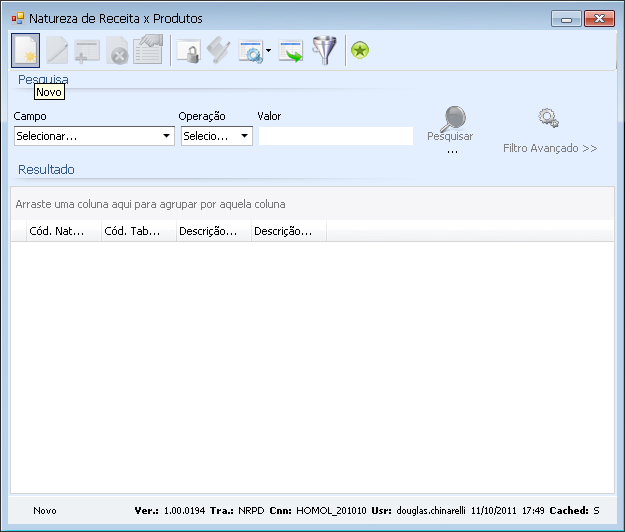This screenshot has height=532, width=625.
Task: Click the Cód. Nat... column header
Action: (x=63, y=231)
